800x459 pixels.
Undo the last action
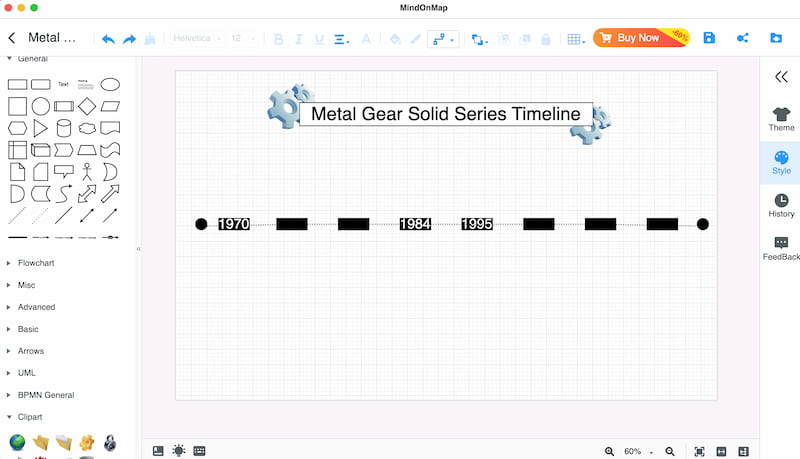click(x=108, y=39)
